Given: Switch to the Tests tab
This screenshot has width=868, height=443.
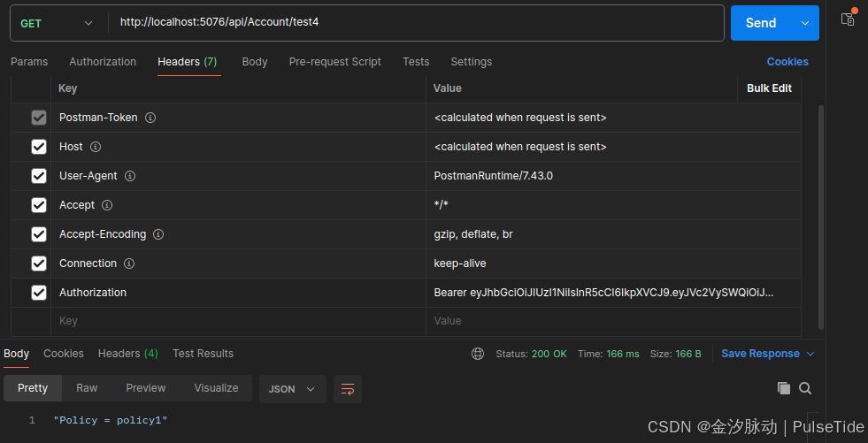Looking at the screenshot, I should pos(416,62).
